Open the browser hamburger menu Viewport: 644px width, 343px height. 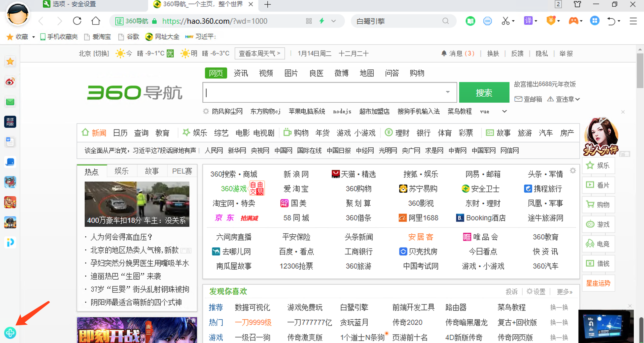click(633, 21)
